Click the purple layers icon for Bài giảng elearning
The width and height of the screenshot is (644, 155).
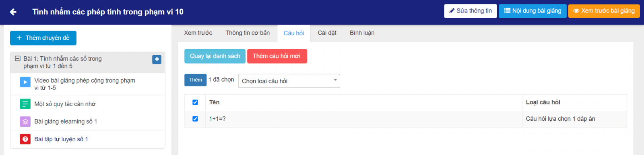(x=25, y=121)
